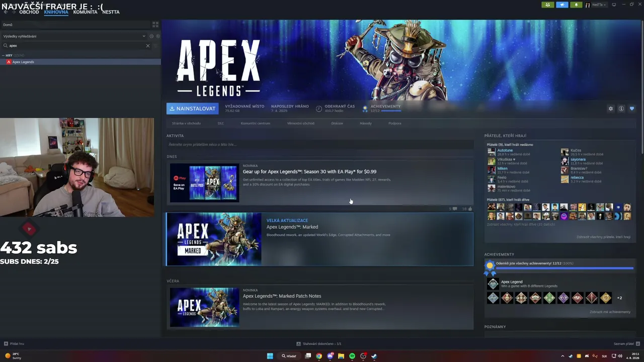Screen dimensions: 644x362
Task: Open File Explorer from taskbar
Action: [341, 356]
